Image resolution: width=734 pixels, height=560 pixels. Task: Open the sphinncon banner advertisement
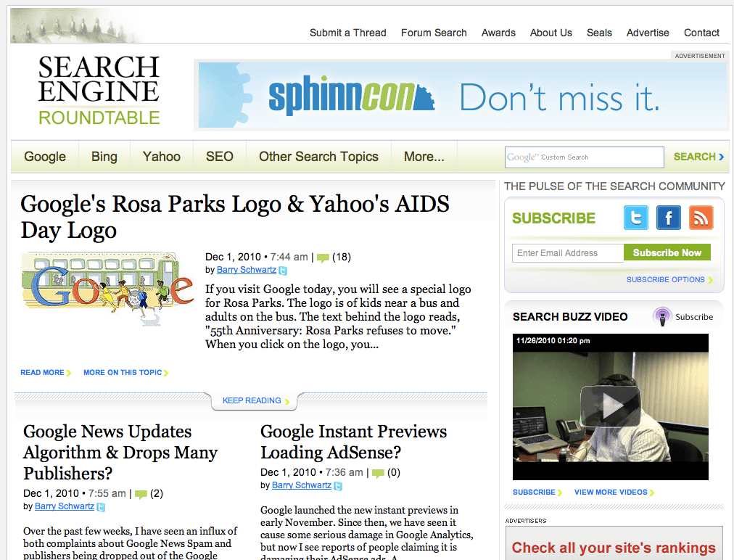point(463,96)
